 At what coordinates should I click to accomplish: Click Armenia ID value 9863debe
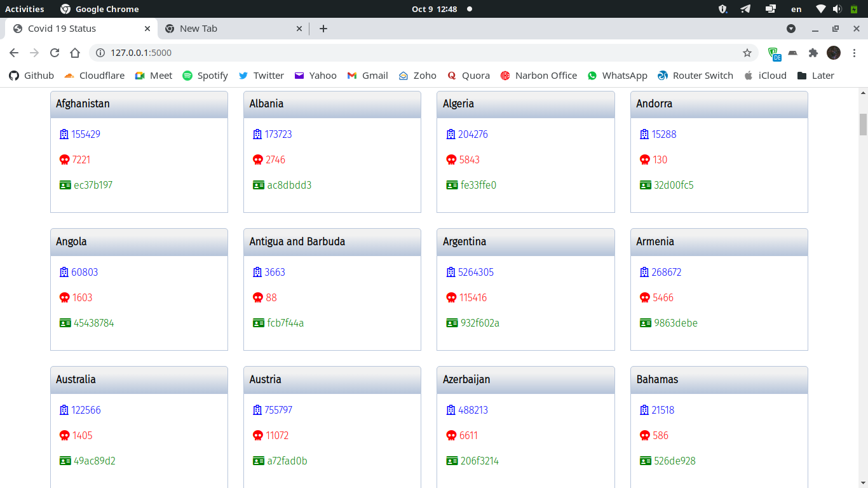click(676, 323)
